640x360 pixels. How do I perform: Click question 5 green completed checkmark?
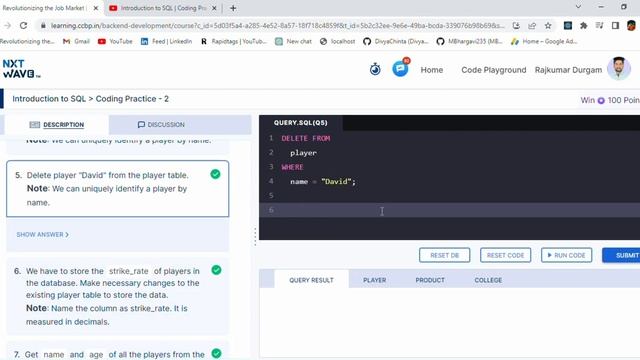tap(216, 174)
